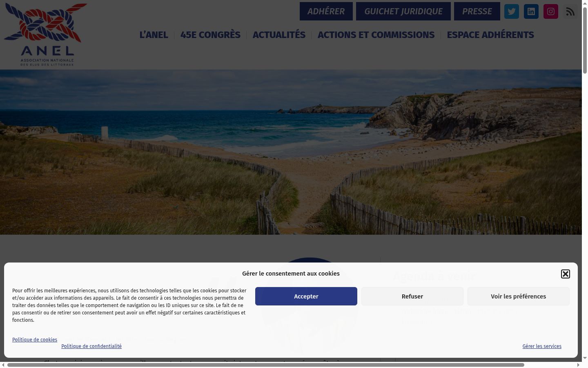
Task: Go to the Presse section
Action: 477,11
